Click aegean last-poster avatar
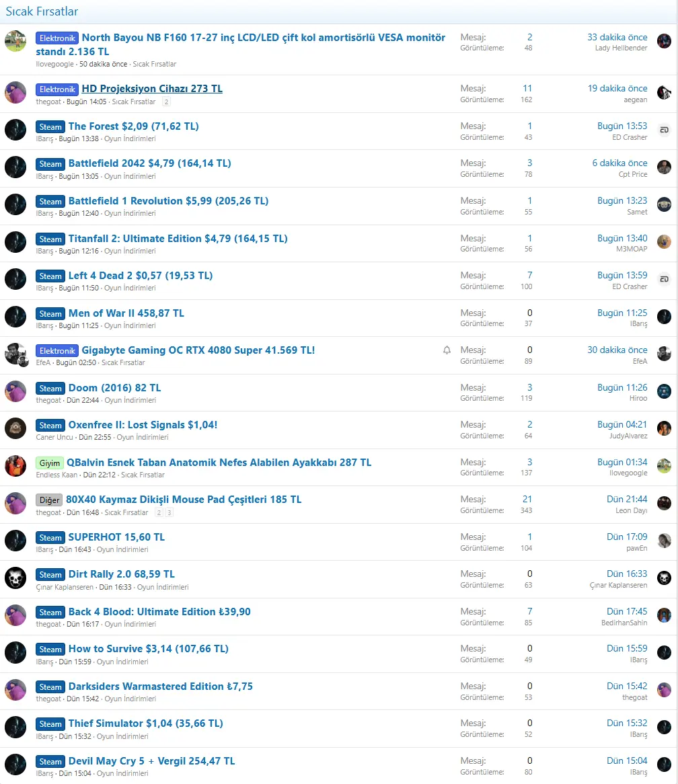The image size is (678, 784). 664,93
